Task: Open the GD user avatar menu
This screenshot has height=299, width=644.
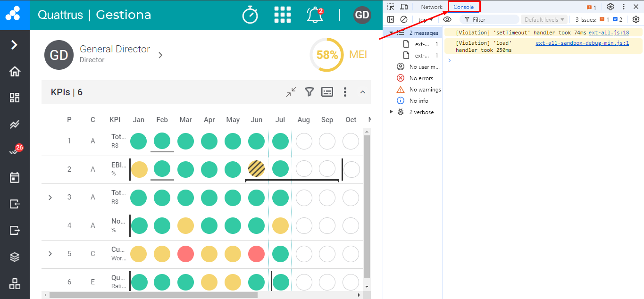Action: [x=362, y=15]
